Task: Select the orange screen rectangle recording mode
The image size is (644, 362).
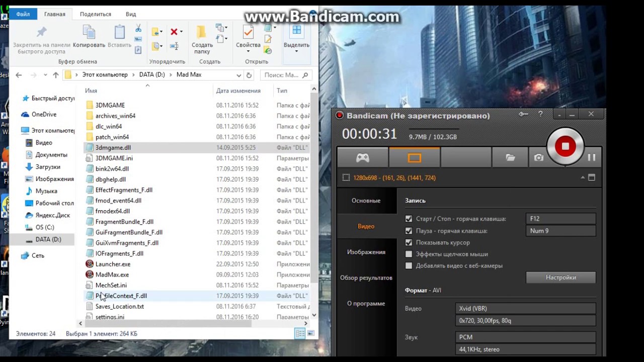Action: pos(414,157)
